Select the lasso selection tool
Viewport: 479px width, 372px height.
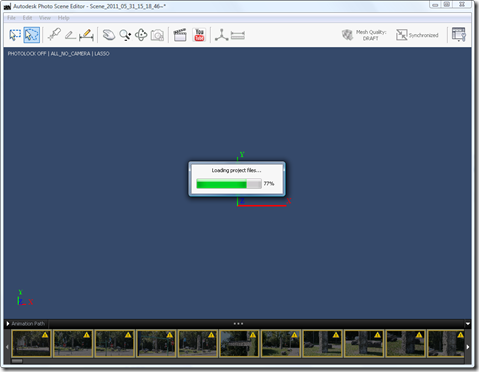click(x=32, y=35)
